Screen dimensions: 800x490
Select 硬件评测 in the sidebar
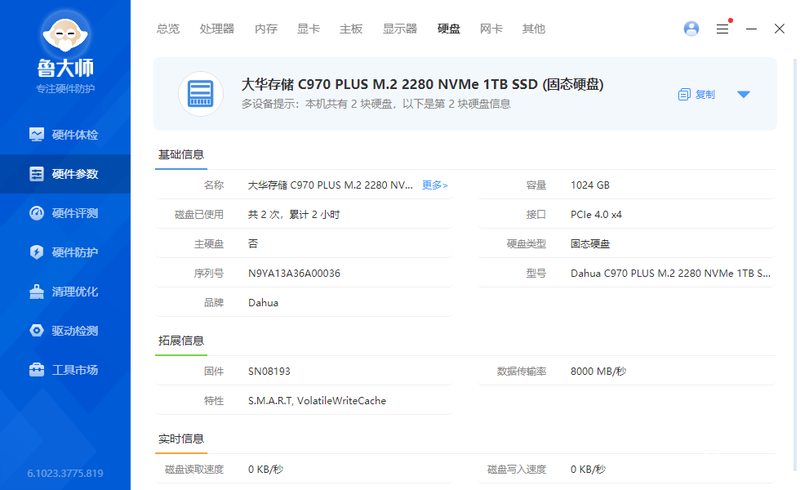pyautogui.click(x=65, y=213)
